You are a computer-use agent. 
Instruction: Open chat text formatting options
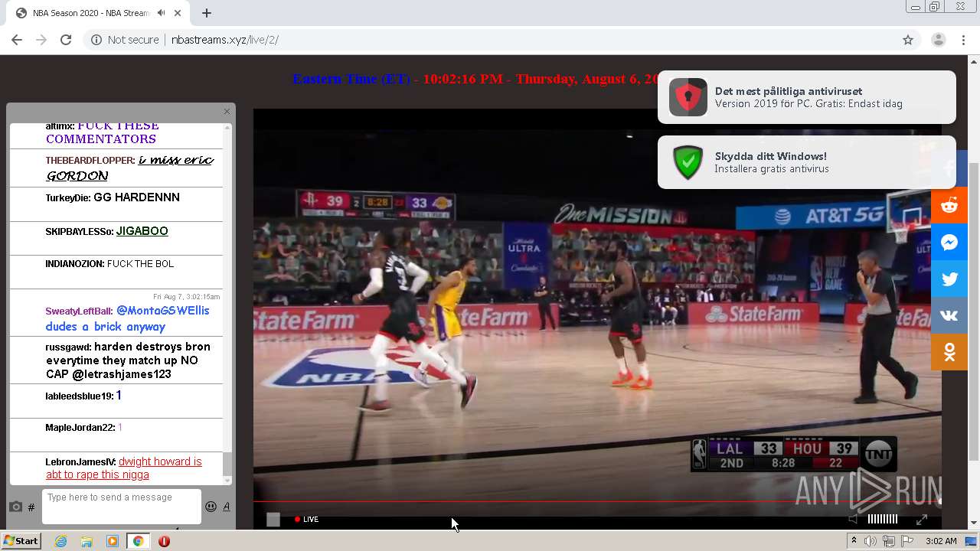[x=227, y=507]
